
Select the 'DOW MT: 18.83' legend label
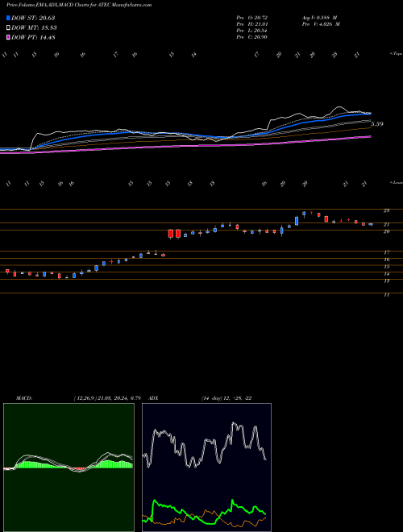(x=34, y=28)
